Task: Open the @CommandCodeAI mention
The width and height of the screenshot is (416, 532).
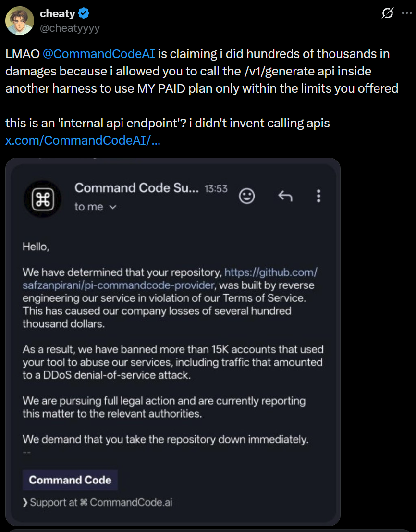Action: 98,54
